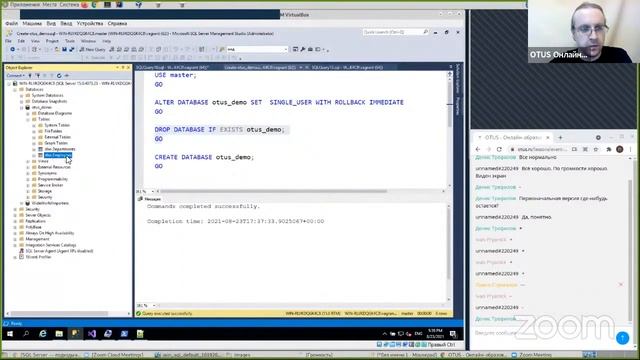Image resolution: width=640 pixels, height=360 pixels.
Task: Open the SSMS Project menu
Action: coord(52,41)
